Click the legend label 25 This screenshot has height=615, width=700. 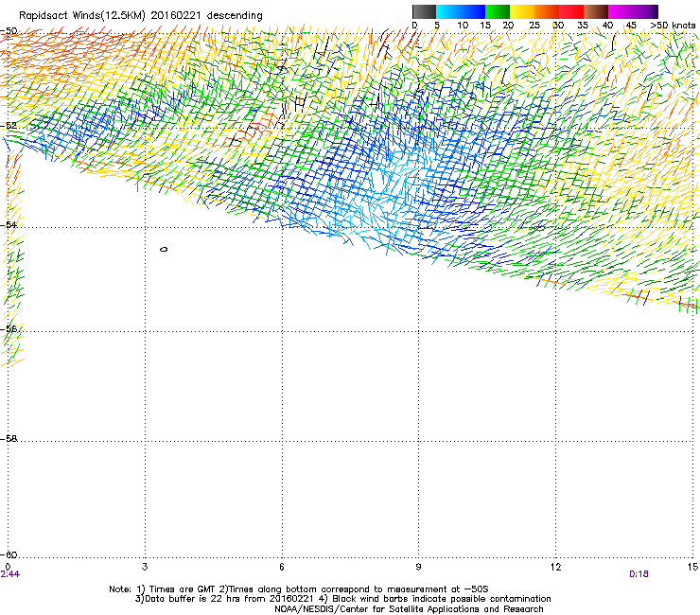point(534,26)
